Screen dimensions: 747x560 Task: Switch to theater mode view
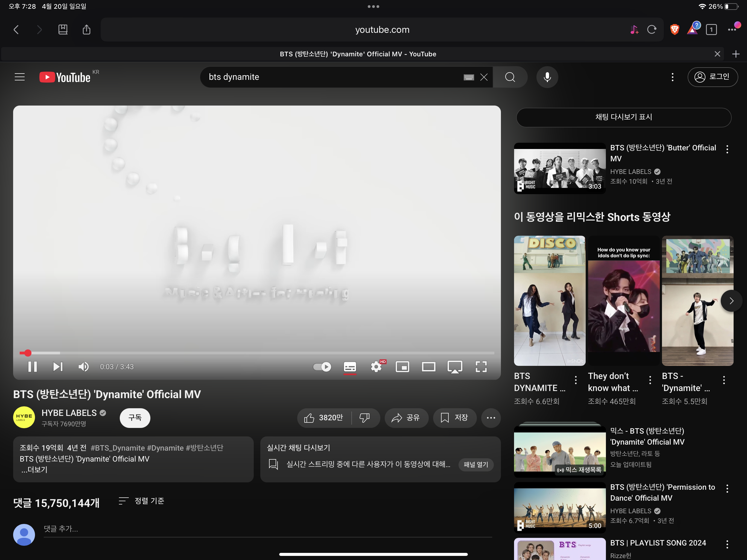[428, 366]
